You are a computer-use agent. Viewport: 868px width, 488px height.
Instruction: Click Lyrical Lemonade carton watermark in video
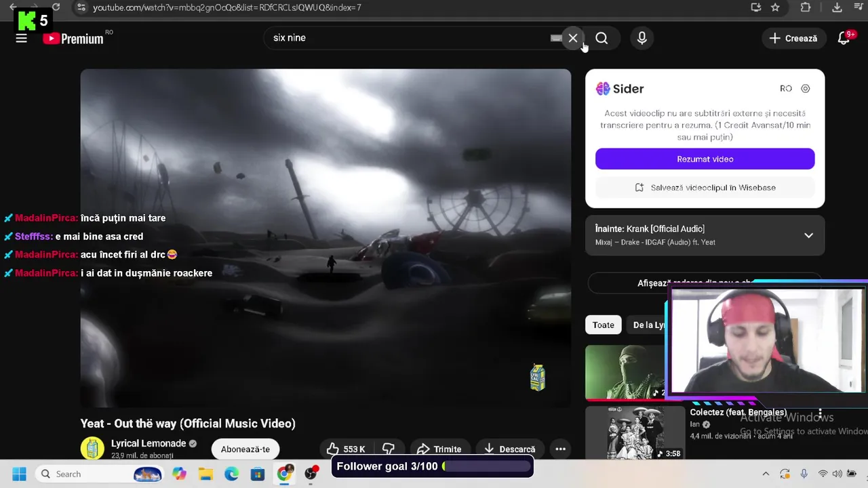(537, 378)
